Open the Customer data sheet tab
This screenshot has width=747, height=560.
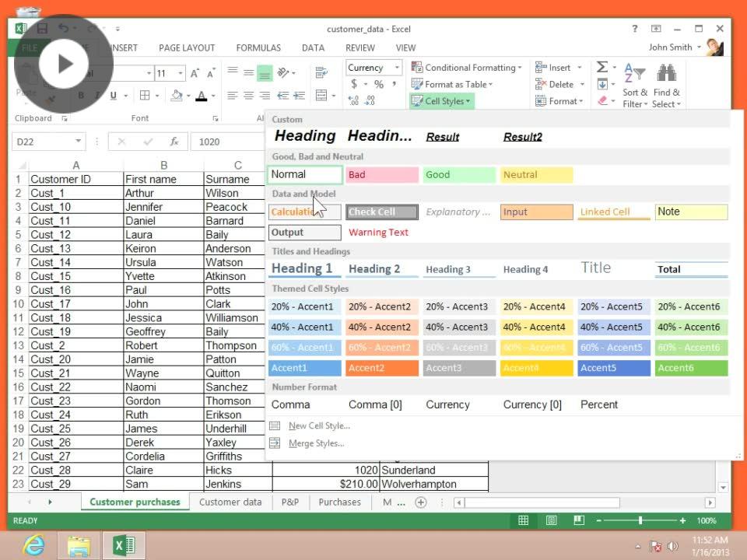click(231, 502)
